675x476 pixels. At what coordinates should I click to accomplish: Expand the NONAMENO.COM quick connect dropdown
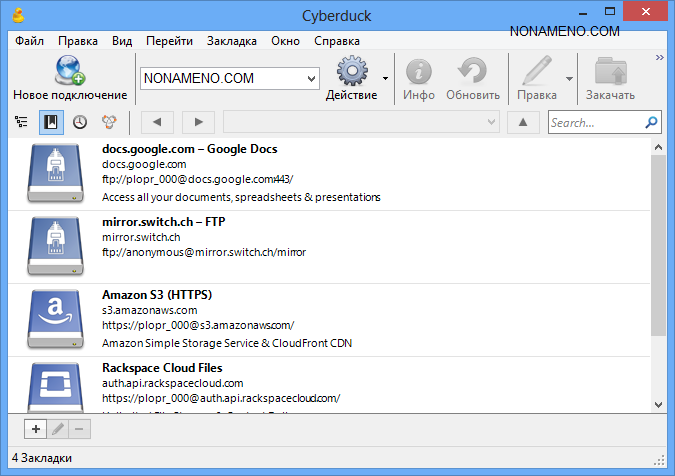click(x=311, y=78)
